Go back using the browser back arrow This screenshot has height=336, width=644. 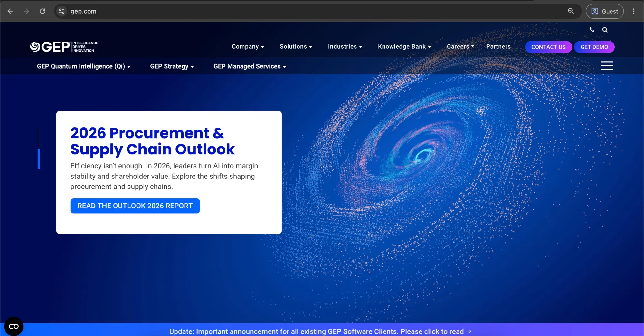click(10, 11)
